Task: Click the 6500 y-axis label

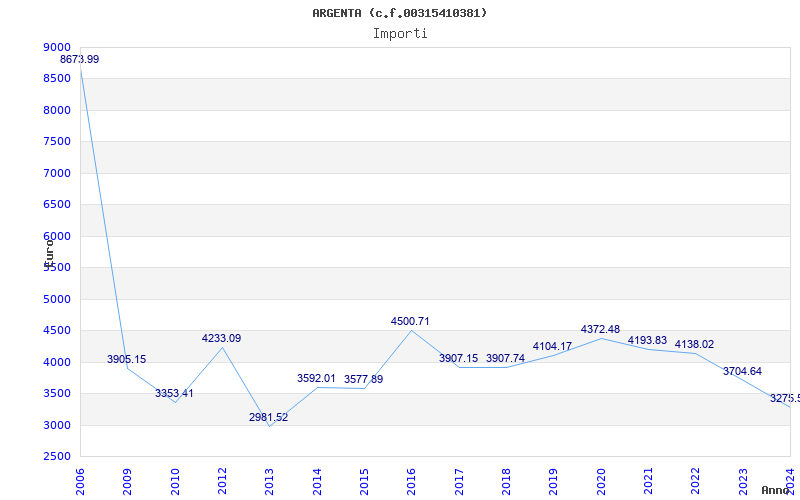Action: point(57,205)
